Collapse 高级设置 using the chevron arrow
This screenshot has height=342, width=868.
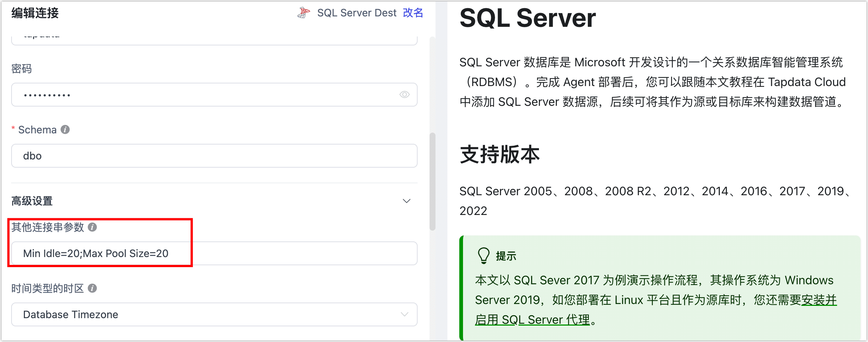pos(406,201)
